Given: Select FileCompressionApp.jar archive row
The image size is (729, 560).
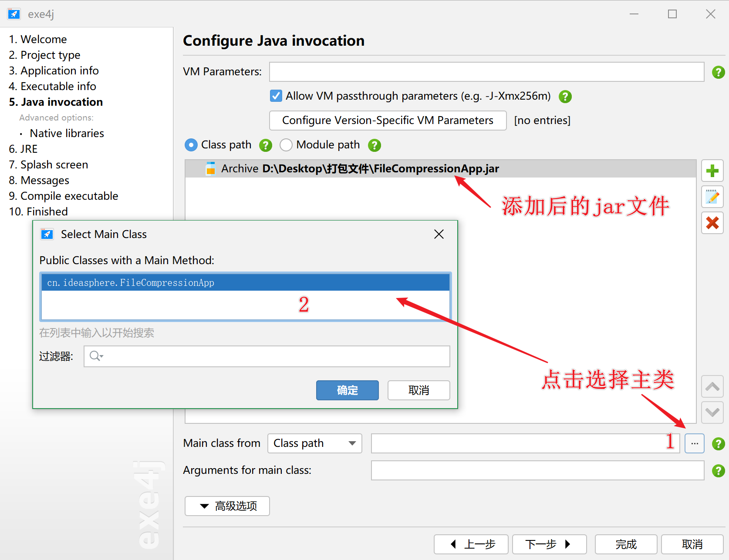Looking at the screenshot, I should [441, 168].
